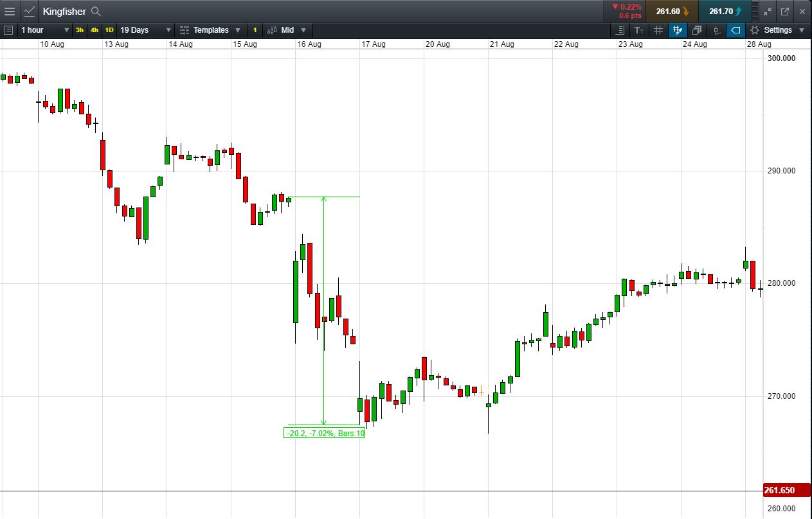Open the Settings menu
The image size is (812, 519).
coord(778,30)
